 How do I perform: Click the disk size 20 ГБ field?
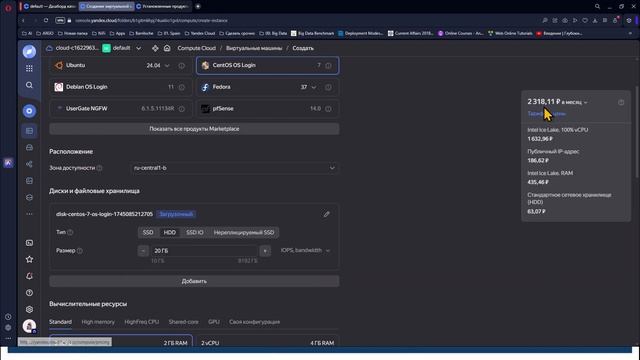point(204,251)
